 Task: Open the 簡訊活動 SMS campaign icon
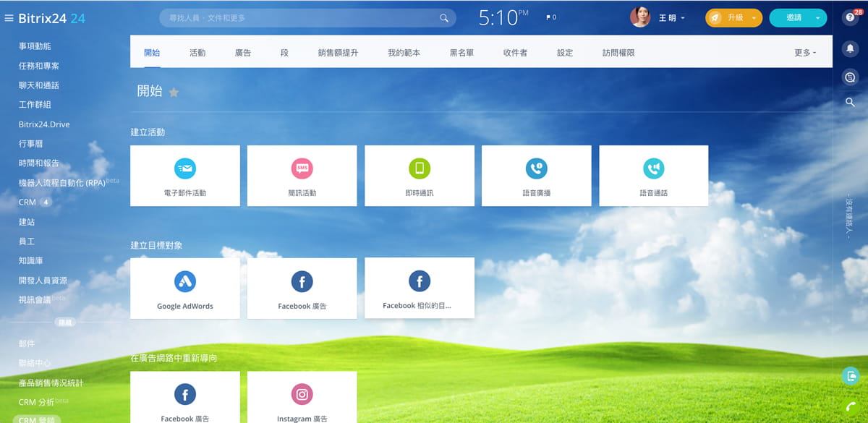(302, 168)
